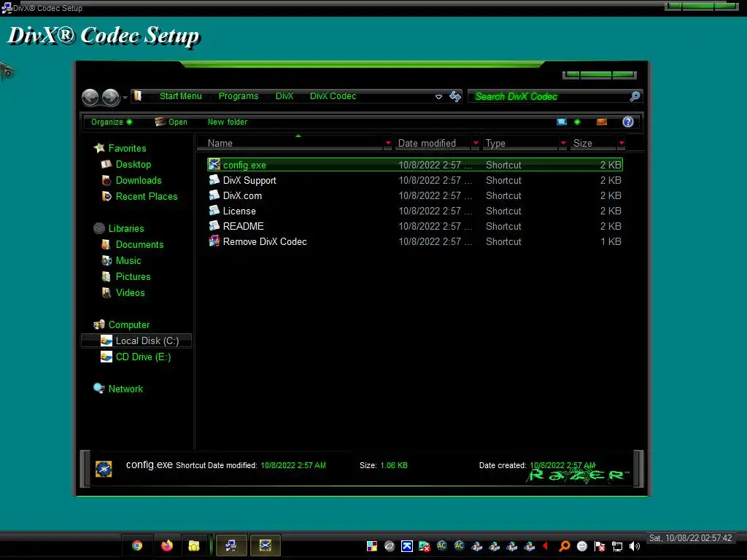Change your view with the view icon
Viewport: 747px width, 560px height.
562,122
